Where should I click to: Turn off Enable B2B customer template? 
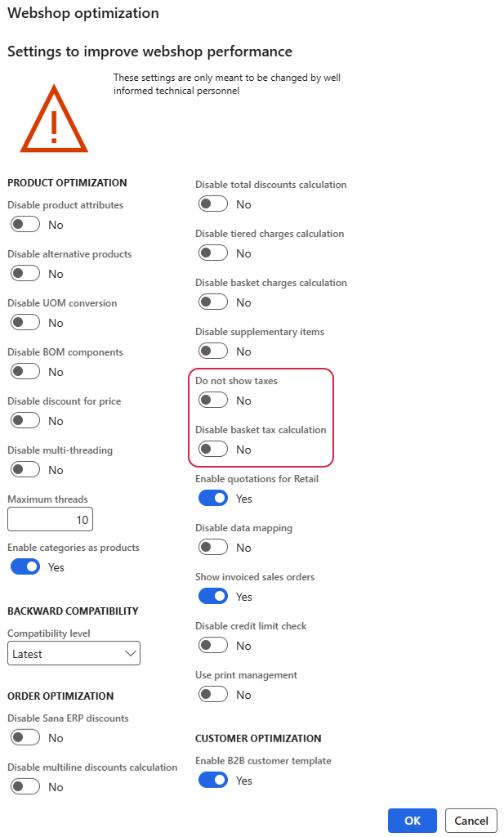point(213,780)
